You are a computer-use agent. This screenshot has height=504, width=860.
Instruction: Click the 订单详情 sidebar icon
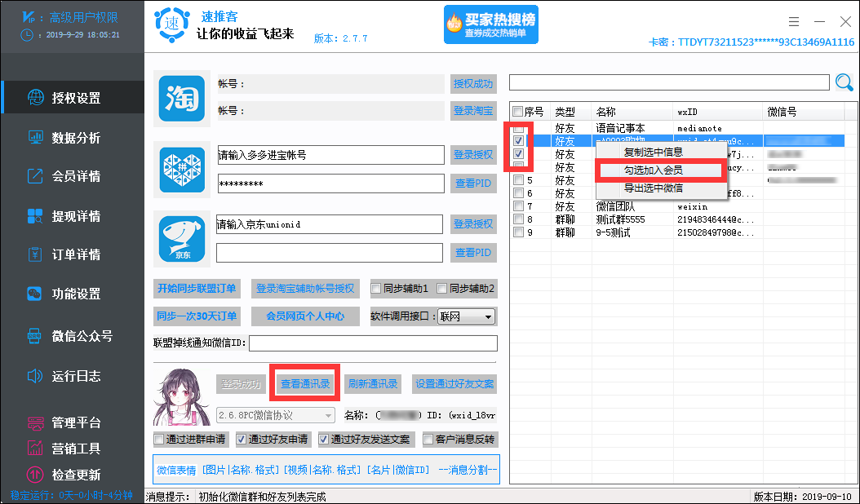click(36, 254)
